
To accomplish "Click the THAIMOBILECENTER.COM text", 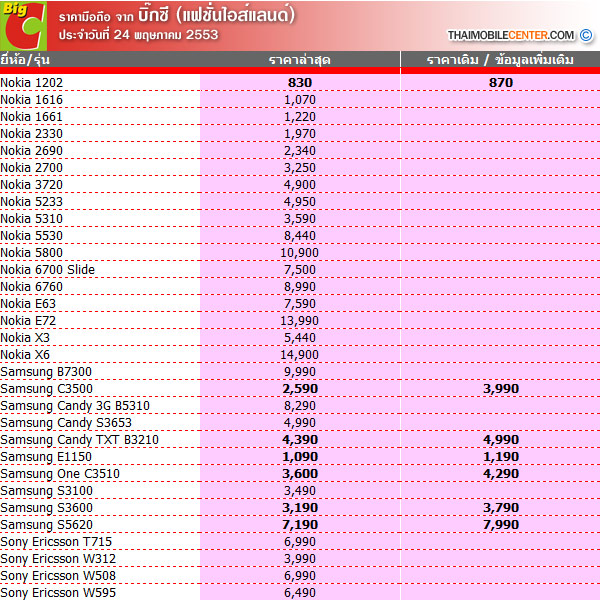I will 511,35.
